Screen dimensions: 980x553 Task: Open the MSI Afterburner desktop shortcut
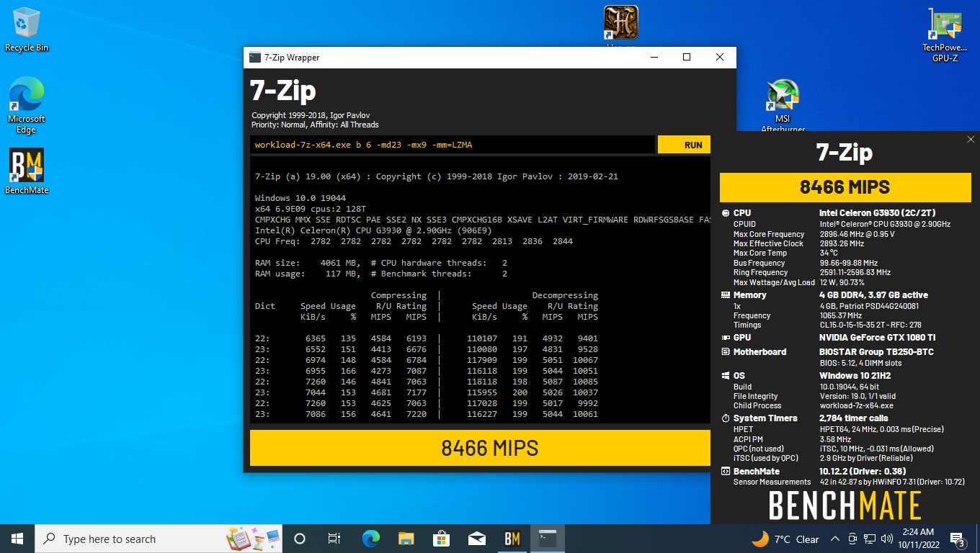pos(783,104)
